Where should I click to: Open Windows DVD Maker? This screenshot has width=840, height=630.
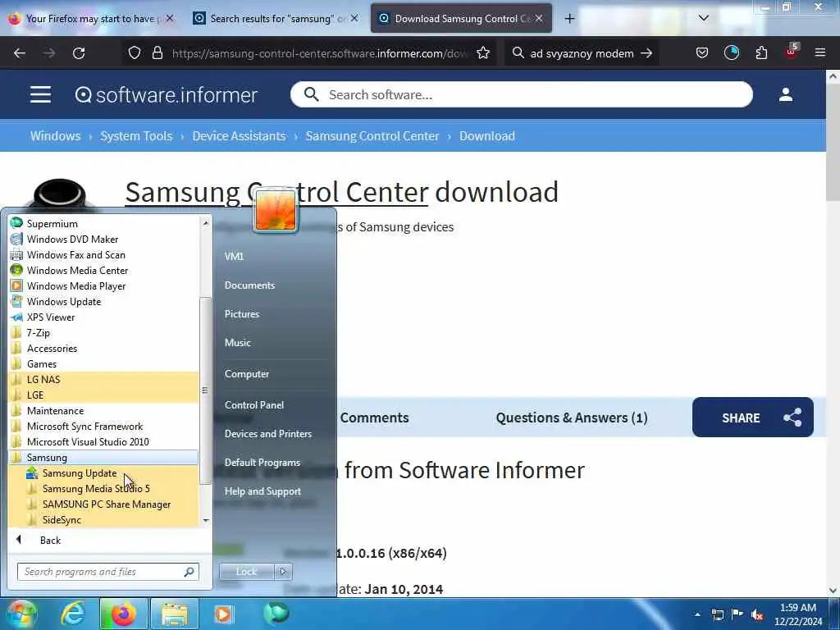[103, 239]
